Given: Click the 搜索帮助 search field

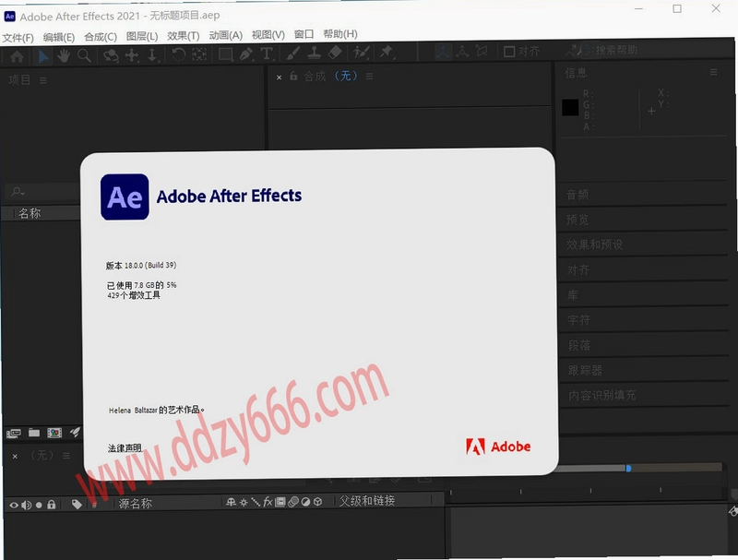Looking at the screenshot, I should click(x=614, y=50).
